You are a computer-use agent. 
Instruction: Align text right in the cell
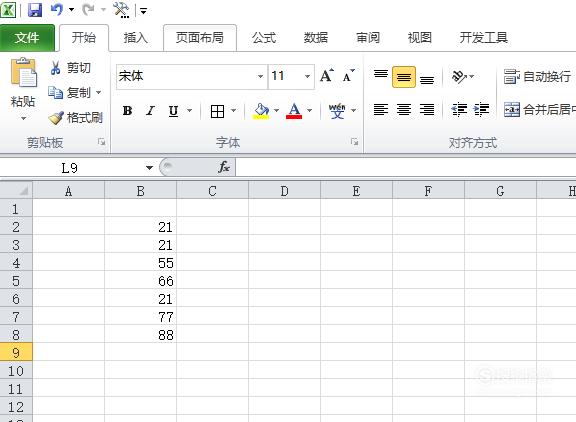(427, 109)
